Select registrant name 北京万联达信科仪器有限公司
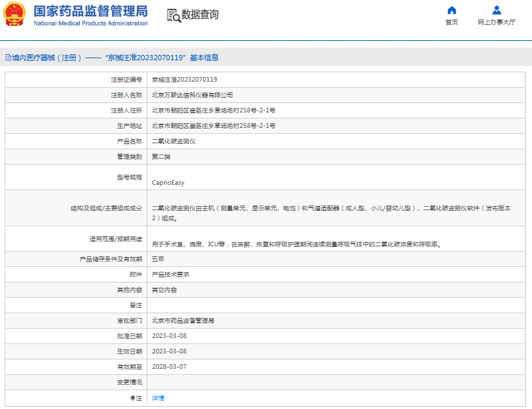532x409 pixels. [192, 95]
